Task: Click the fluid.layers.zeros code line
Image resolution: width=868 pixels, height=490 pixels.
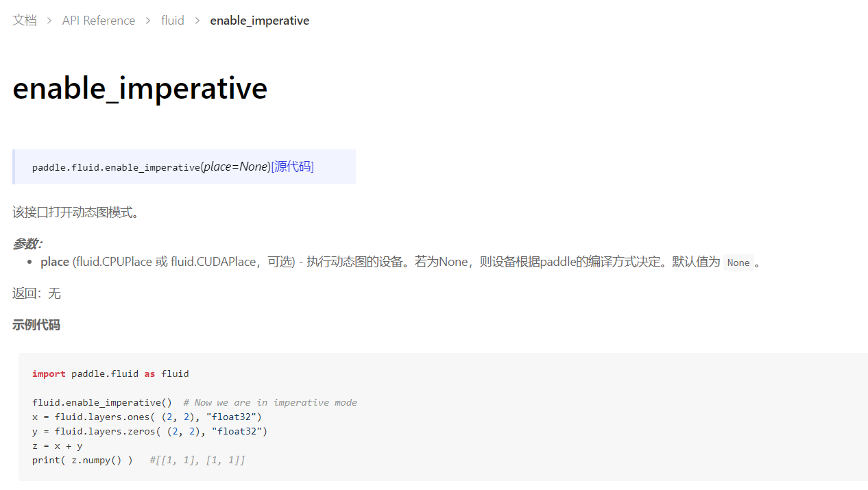Action: pyautogui.click(x=149, y=431)
